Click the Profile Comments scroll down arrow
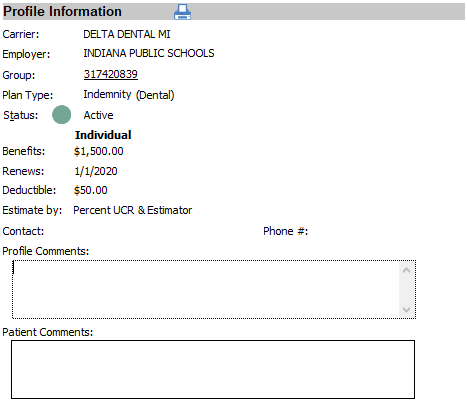 [406, 309]
